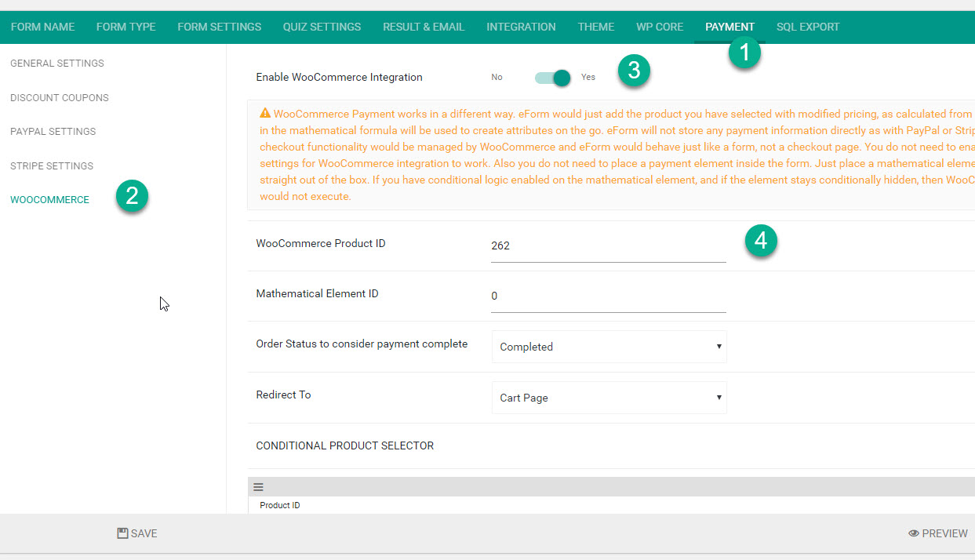Viewport: 975px width, 560px height.
Task: Click the WooCommerce Product ID field
Action: (x=609, y=246)
